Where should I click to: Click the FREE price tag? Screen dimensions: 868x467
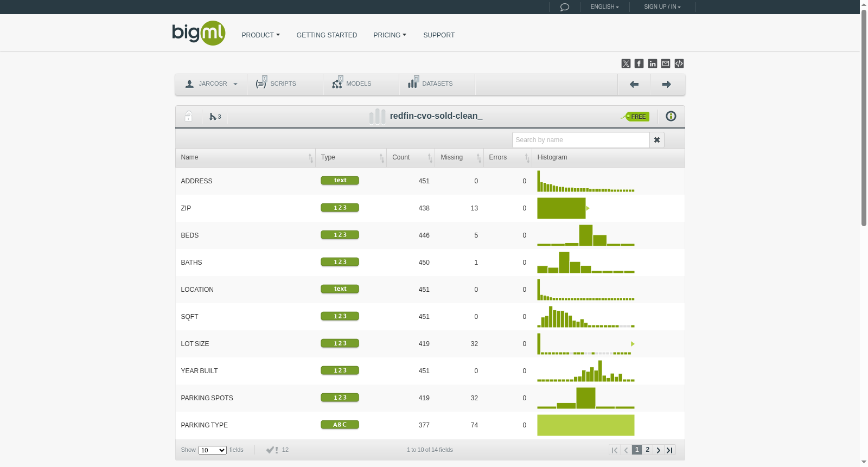click(635, 117)
